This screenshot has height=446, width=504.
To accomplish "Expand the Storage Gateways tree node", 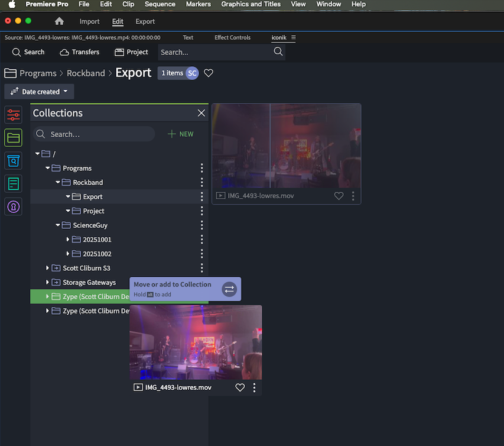I will (x=48, y=282).
